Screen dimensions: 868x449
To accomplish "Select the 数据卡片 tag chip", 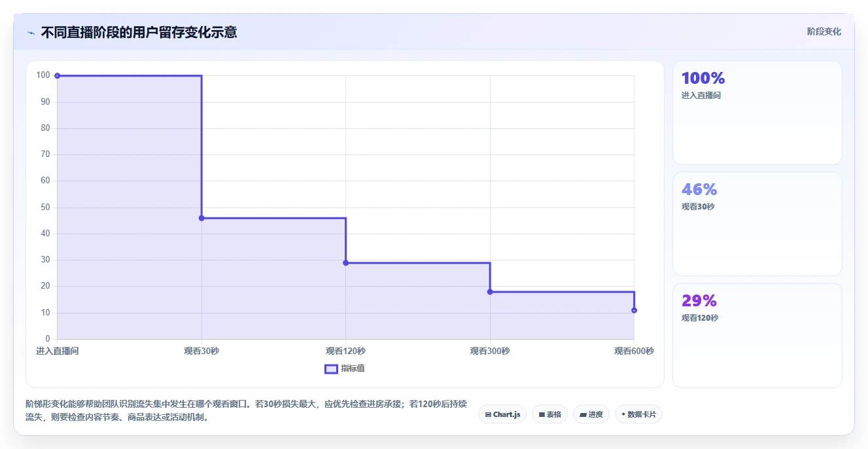I will click(x=638, y=414).
